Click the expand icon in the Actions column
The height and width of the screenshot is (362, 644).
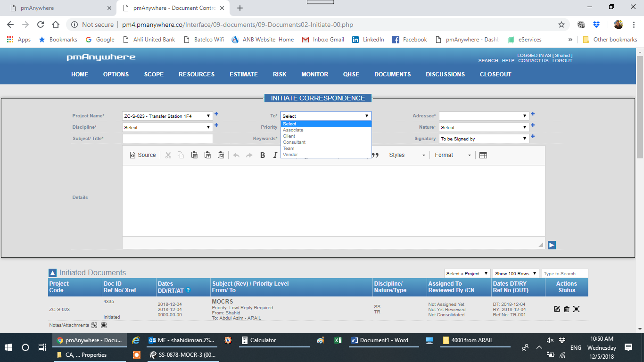point(576,309)
